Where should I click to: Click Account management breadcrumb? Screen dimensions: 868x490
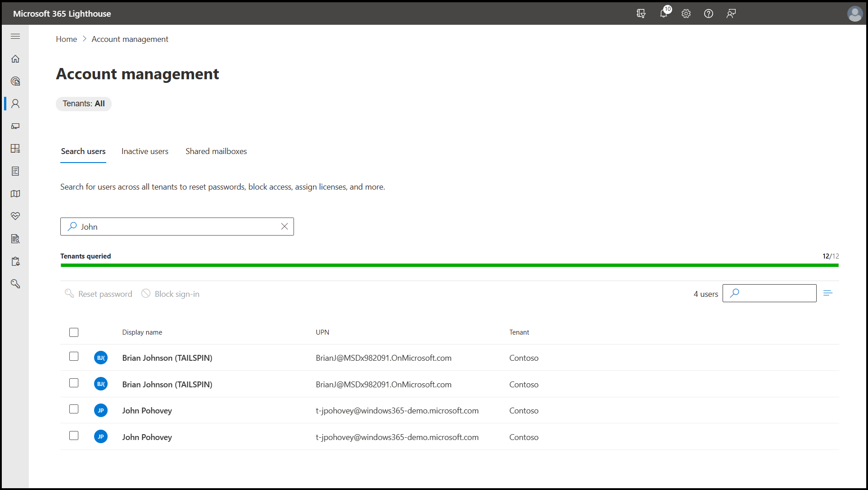(x=130, y=39)
